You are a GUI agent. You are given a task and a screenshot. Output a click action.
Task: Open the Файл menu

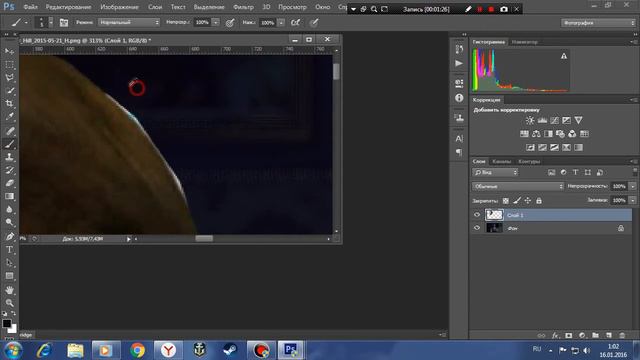(x=31, y=7)
